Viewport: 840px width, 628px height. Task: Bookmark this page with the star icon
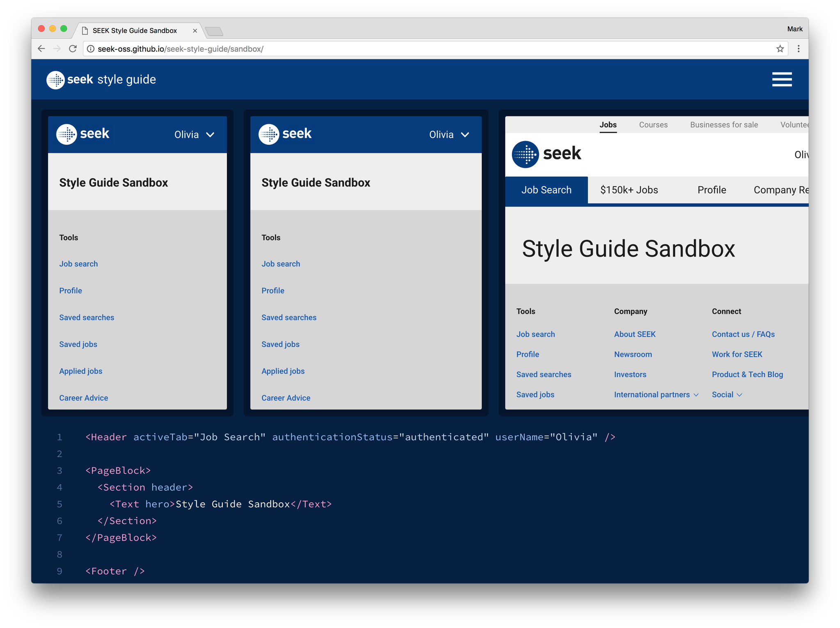pos(780,49)
